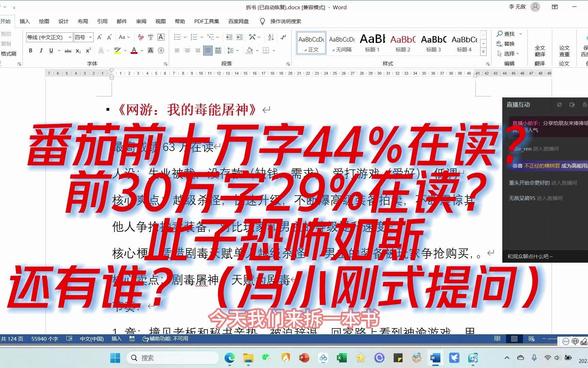
Task: Click the taskbar search box
Action: pyautogui.click(x=173, y=358)
